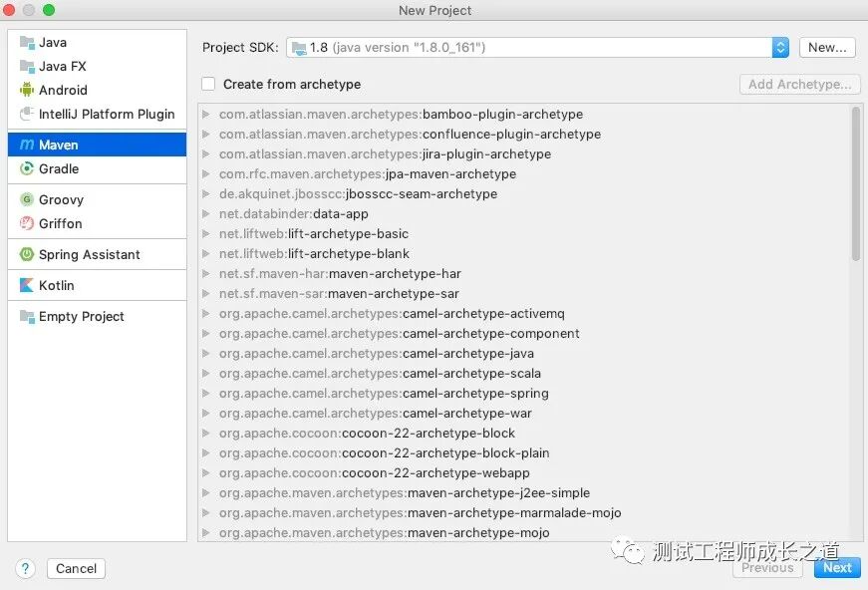868x590 pixels.
Task: Select cocoon-22-archetype-block-plain row
Action: 525,452
